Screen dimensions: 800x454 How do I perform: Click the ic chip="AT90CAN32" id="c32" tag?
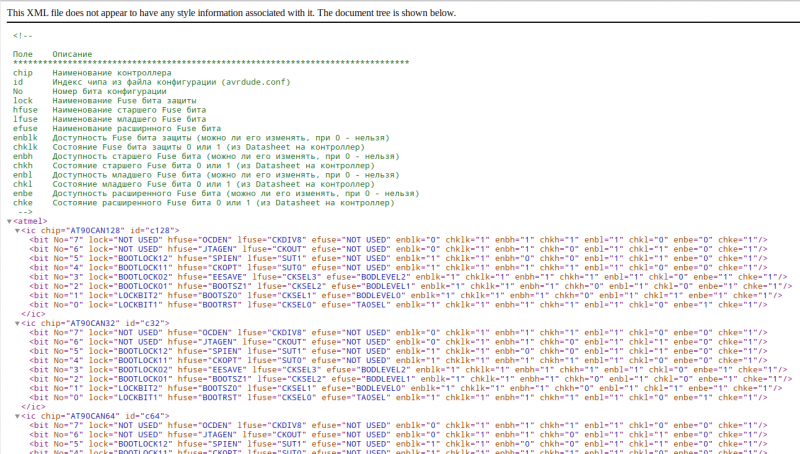pyautogui.click(x=95, y=323)
